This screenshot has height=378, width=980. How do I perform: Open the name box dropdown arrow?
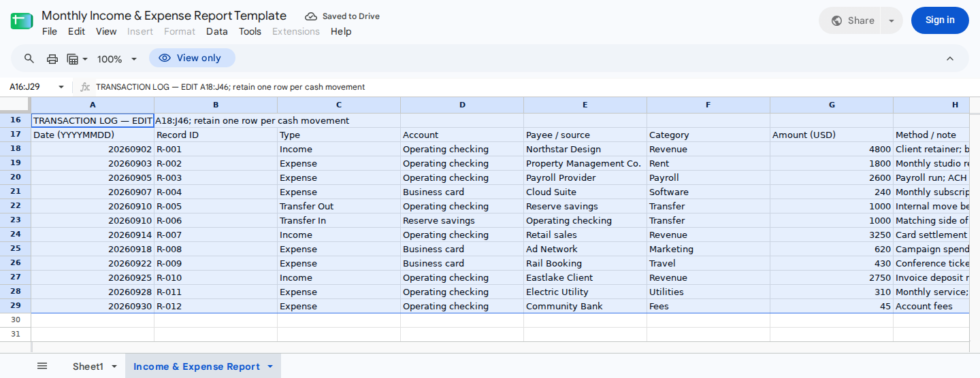point(61,87)
